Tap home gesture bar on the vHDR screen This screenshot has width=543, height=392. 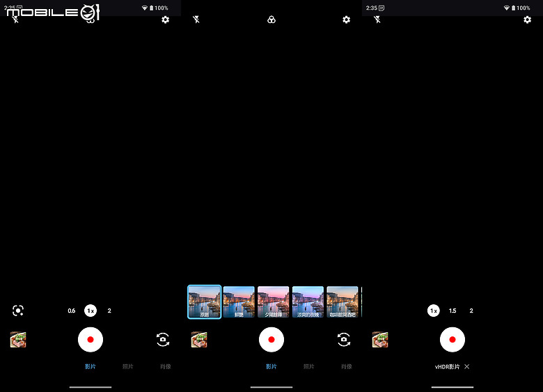[452, 387]
